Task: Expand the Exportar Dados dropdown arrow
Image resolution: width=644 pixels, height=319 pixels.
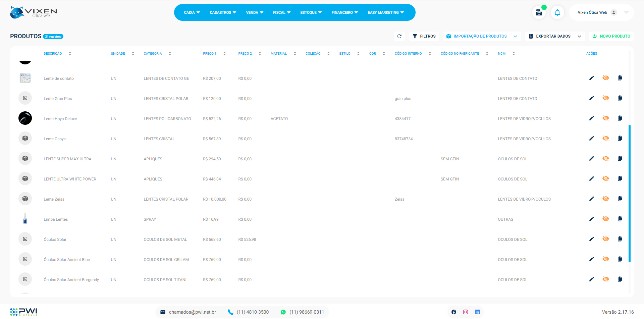Action: 579,36
